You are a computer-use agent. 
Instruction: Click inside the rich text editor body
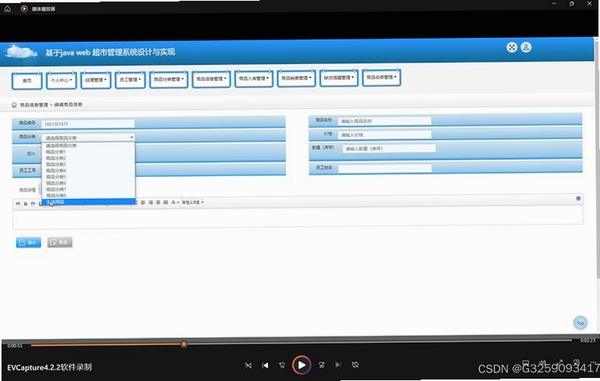coord(298,218)
